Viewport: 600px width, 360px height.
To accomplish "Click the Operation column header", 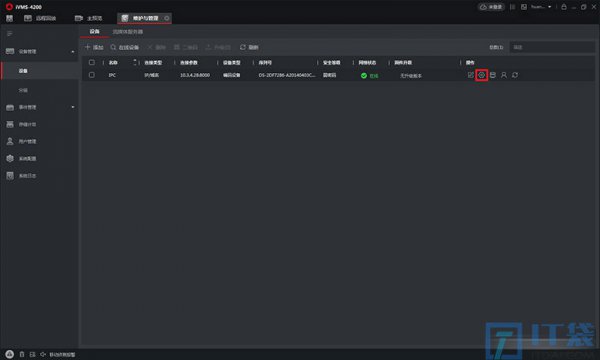I will pos(470,62).
